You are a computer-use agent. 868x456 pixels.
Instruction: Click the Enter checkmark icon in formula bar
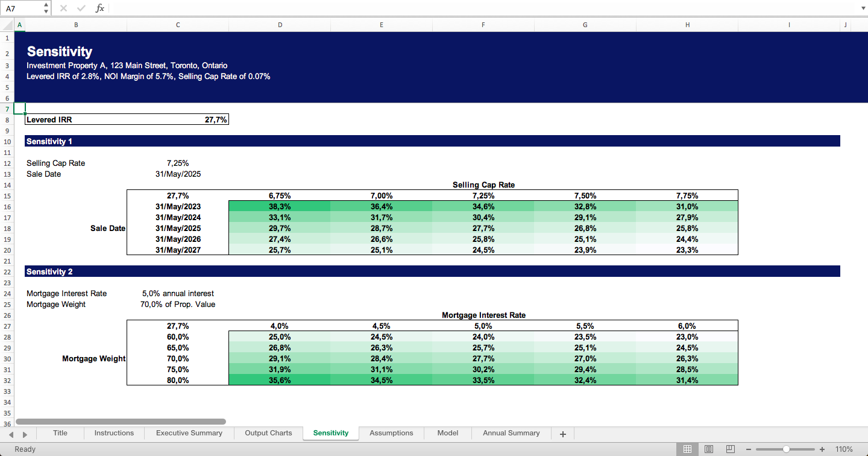pyautogui.click(x=81, y=8)
